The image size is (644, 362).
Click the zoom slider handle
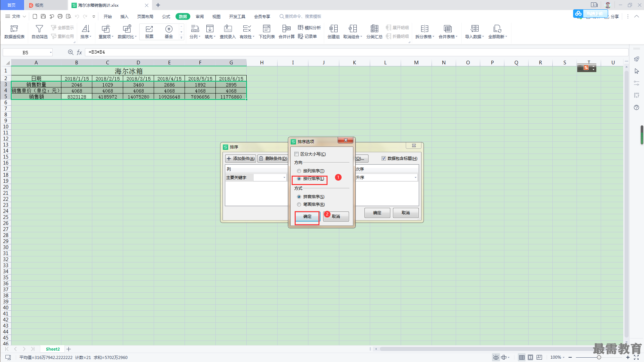599,357
